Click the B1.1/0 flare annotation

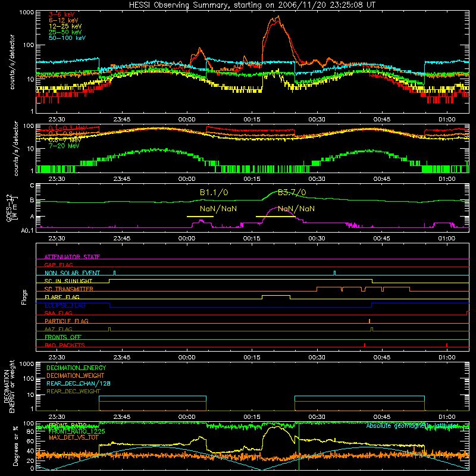point(214,192)
